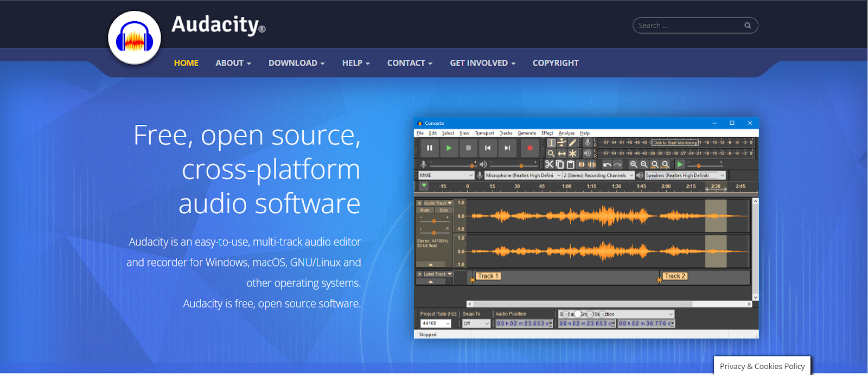Open the Edit menu

(x=432, y=133)
